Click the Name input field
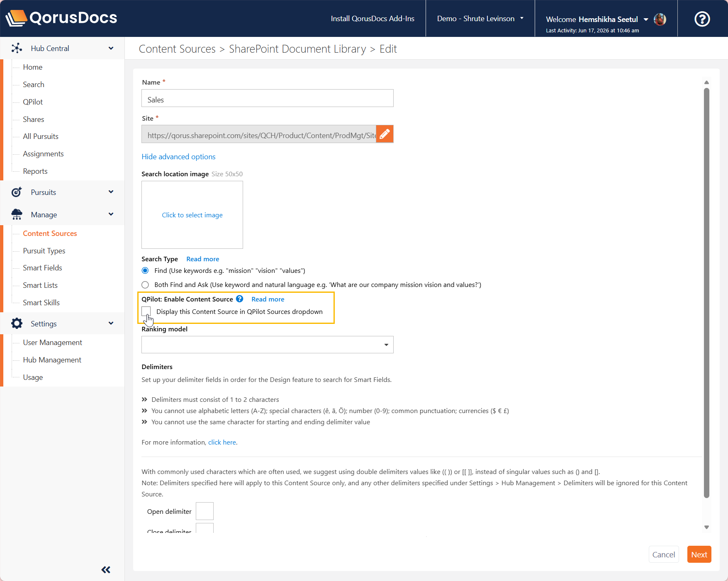Viewport: 728px width, 581px height. [267, 98]
